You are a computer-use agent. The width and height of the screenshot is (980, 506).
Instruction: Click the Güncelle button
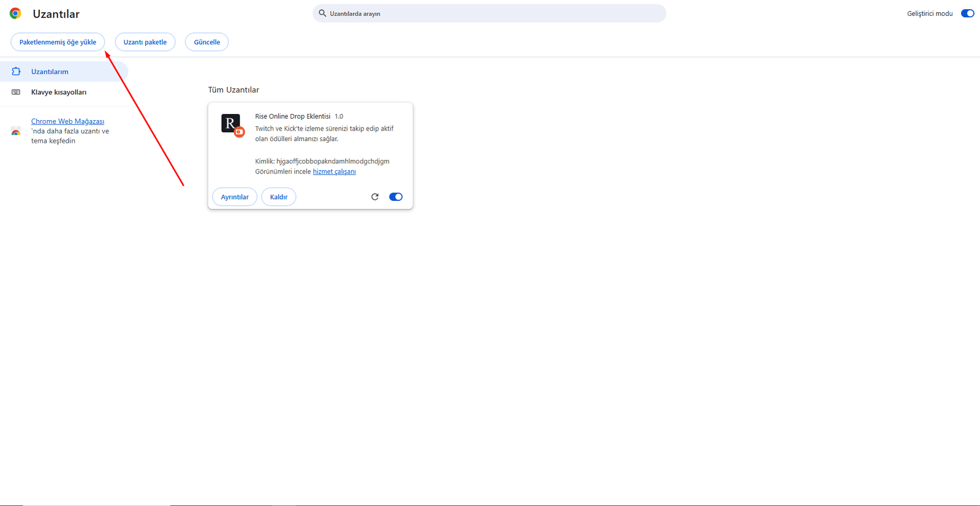click(x=207, y=42)
